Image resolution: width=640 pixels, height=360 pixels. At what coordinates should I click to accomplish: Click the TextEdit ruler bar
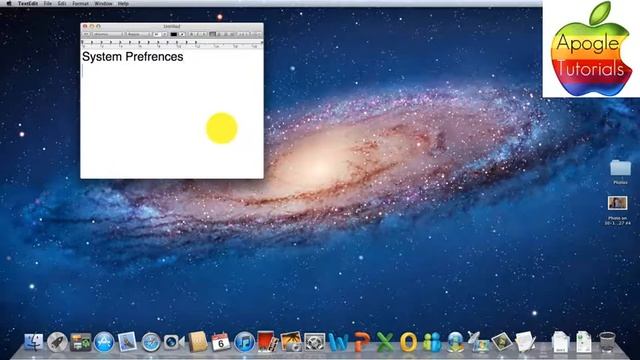click(x=172, y=44)
